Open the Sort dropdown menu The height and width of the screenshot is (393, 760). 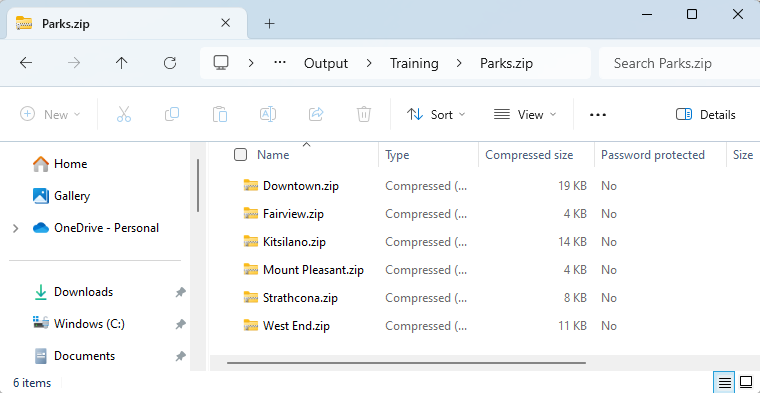pyautogui.click(x=436, y=115)
